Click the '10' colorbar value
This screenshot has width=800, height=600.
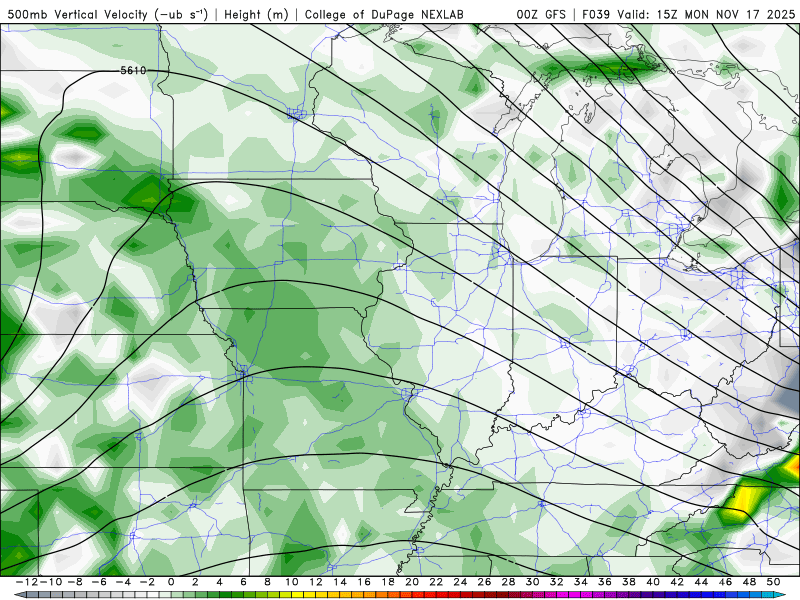pyautogui.click(x=291, y=582)
